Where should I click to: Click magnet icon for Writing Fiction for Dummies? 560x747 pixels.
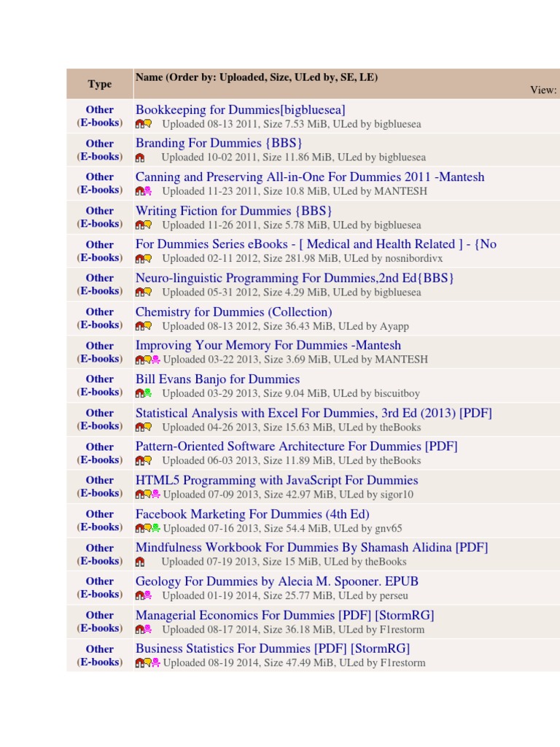click(139, 225)
